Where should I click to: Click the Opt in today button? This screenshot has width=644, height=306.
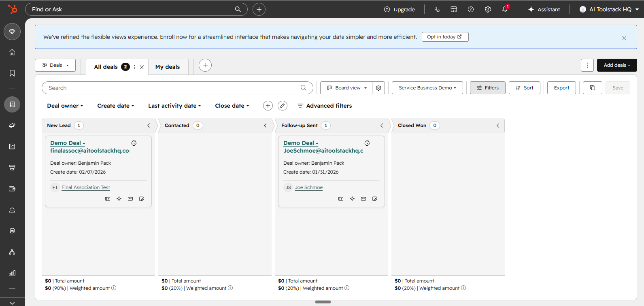(x=445, y=37)
